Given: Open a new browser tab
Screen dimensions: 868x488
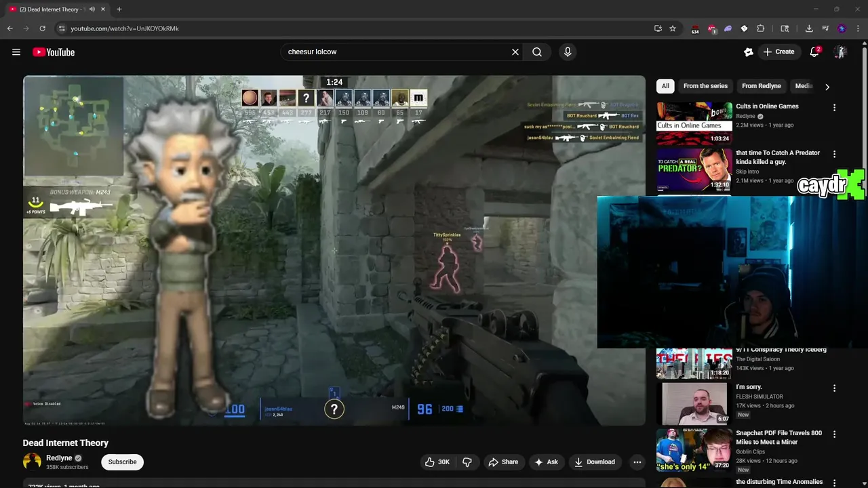Looking at the screenshot, I should [x=119, y=9].
